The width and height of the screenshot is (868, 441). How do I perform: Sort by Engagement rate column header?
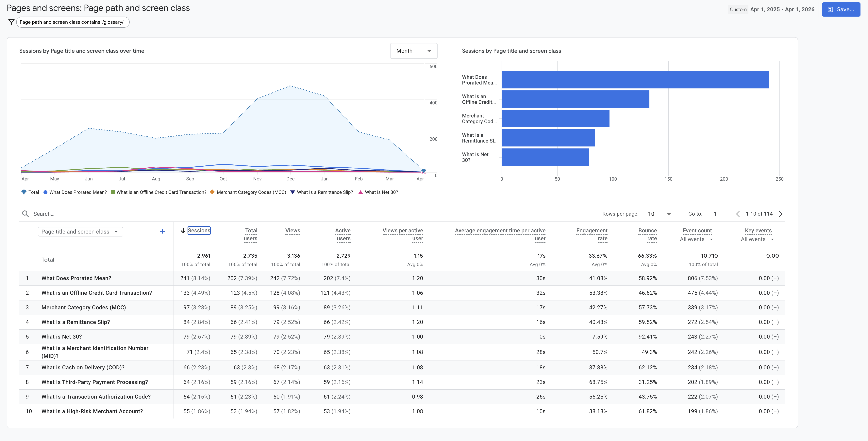(x=592, y=234)
